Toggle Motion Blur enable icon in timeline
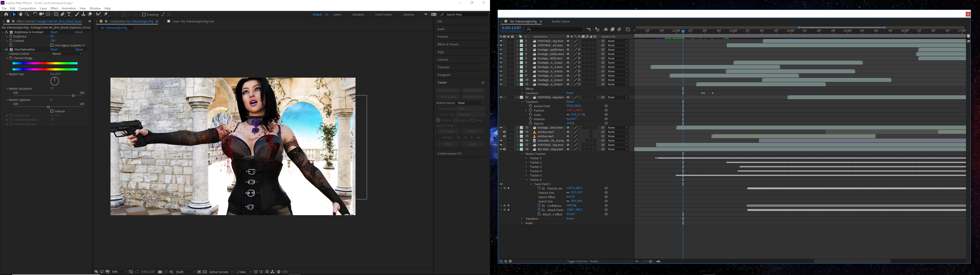The image size is (980, 275). click(619, 29)
